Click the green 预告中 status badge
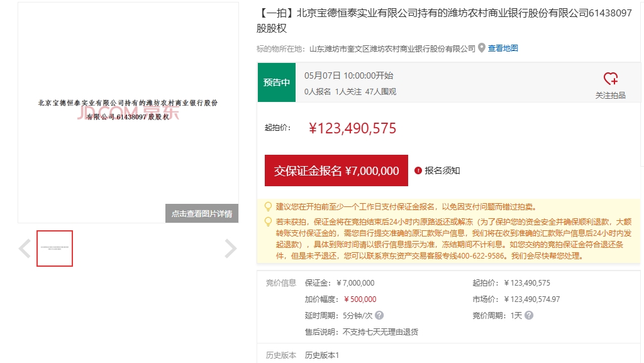Viewport: 644px width, 363px height. (277, 82)
